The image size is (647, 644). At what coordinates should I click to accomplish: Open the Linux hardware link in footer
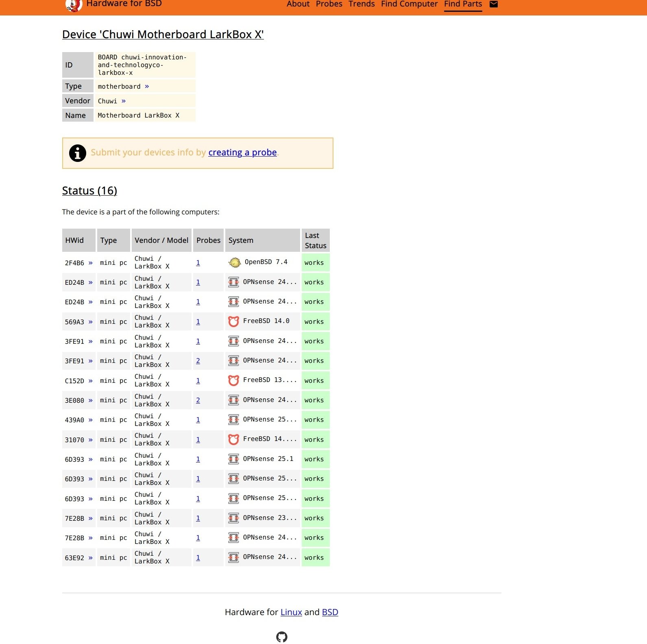pos(291,612)
